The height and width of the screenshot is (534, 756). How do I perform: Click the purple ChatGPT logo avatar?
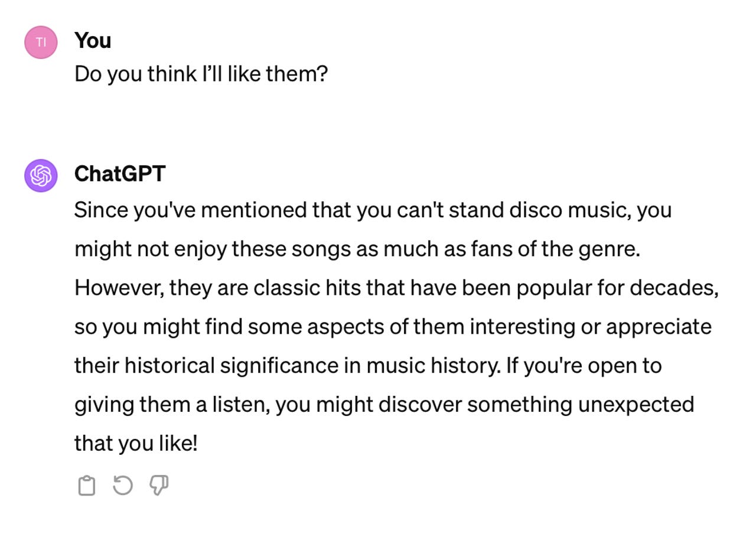(41, 175)
